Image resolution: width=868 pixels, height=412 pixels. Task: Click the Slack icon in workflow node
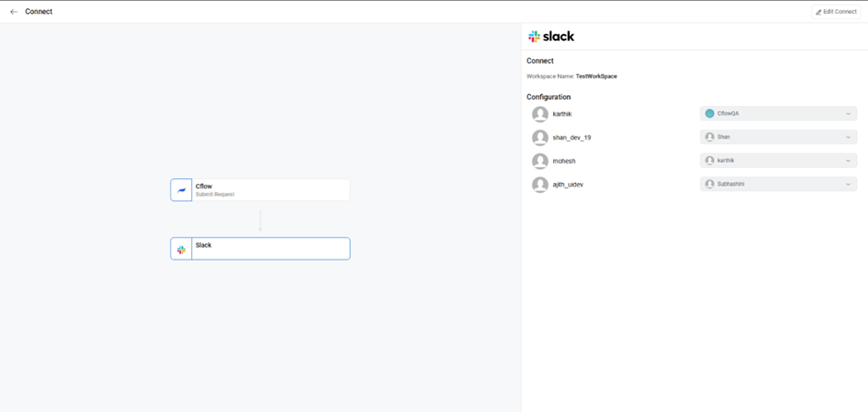coord(181,249)
